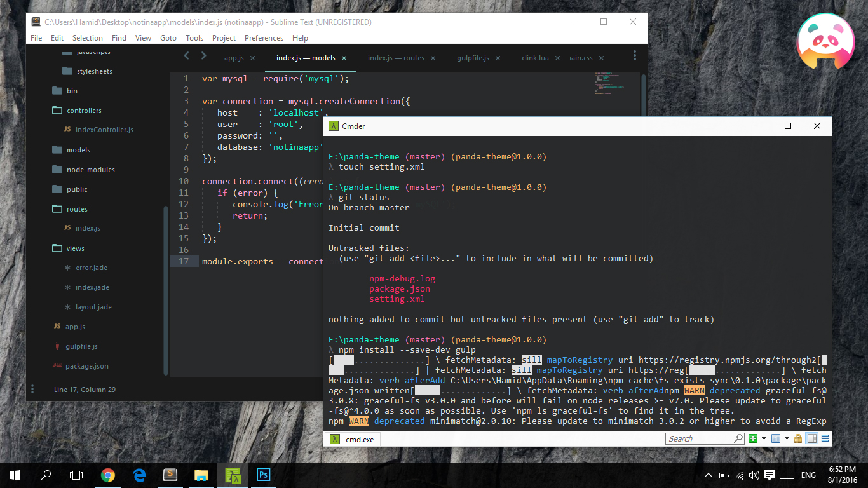Launch Google Chrome from the taskbar
Viewport: 868px width, 488px height.
click(x=108, y=475)
